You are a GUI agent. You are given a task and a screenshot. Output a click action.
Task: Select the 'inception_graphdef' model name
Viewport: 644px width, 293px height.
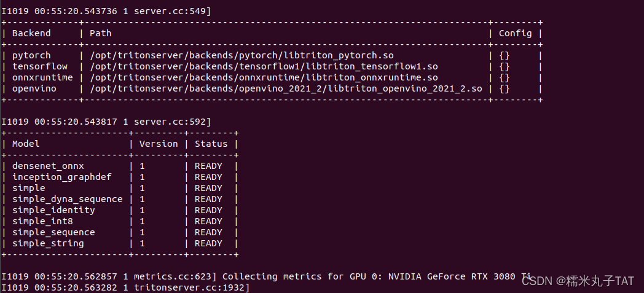(62, 178)
